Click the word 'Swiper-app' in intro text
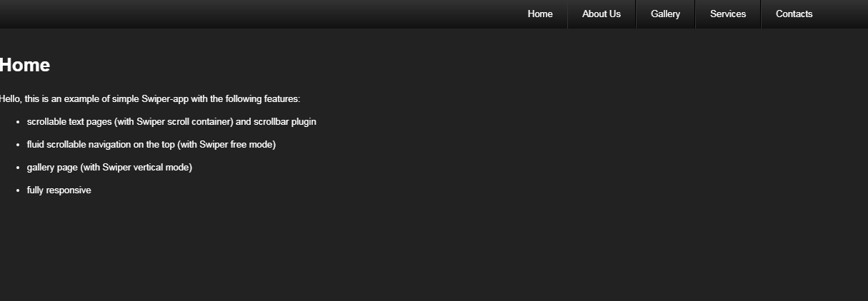Screen dimensions: 868x301 coord(165,98)
